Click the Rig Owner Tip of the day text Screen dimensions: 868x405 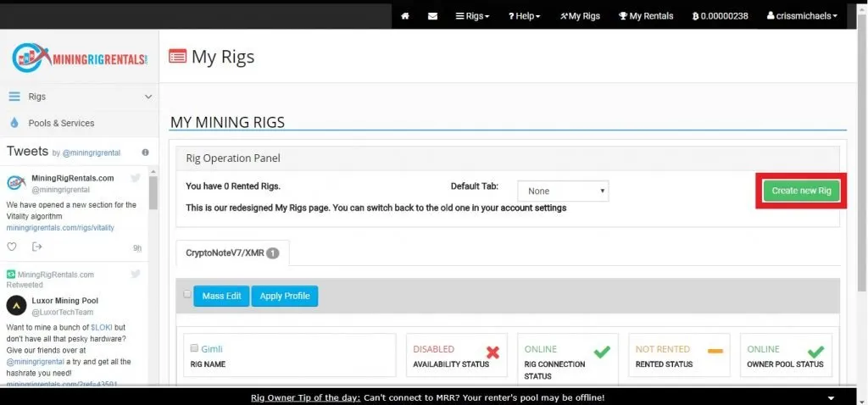coord(305,398)
